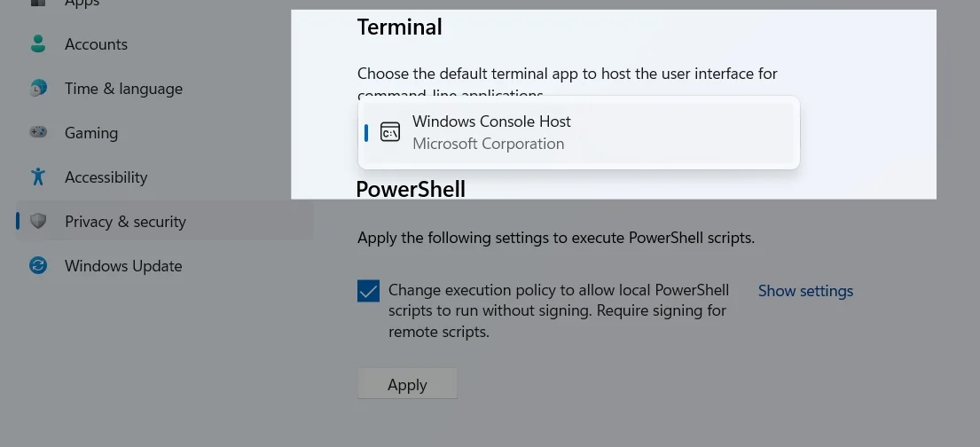The height and width of the screenshot is (447, 980).
Task: Uncheck the PowerShell execution policy checkbox
Action: click(369, 291)
